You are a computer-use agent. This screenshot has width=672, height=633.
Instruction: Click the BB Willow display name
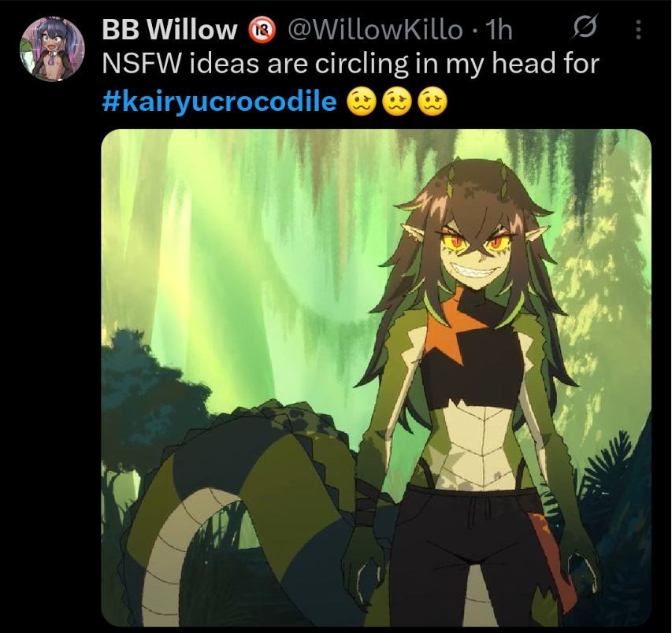pyautogui.click(x=169, y=30)
